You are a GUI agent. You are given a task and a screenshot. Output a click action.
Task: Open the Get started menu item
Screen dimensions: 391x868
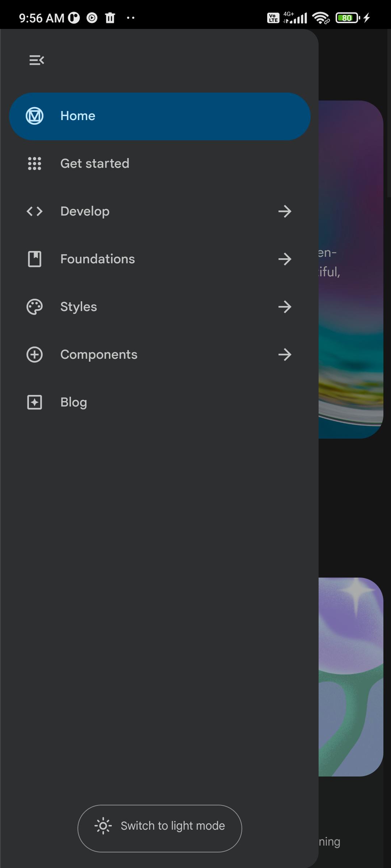click(95, 163)
